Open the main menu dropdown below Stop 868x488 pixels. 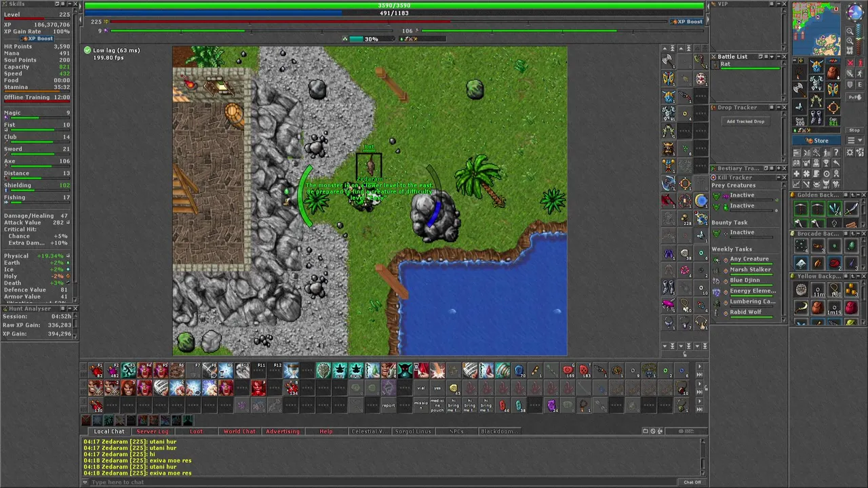click(854, 140)
